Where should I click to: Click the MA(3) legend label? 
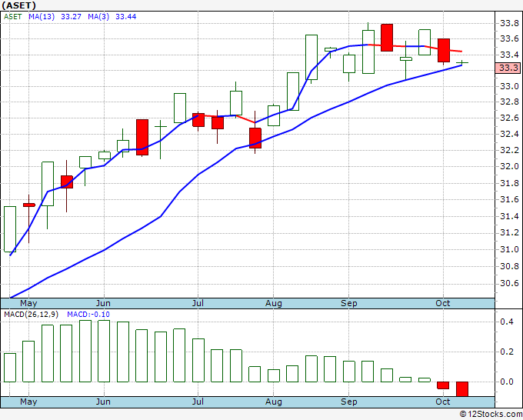click(x=98, y=17)
